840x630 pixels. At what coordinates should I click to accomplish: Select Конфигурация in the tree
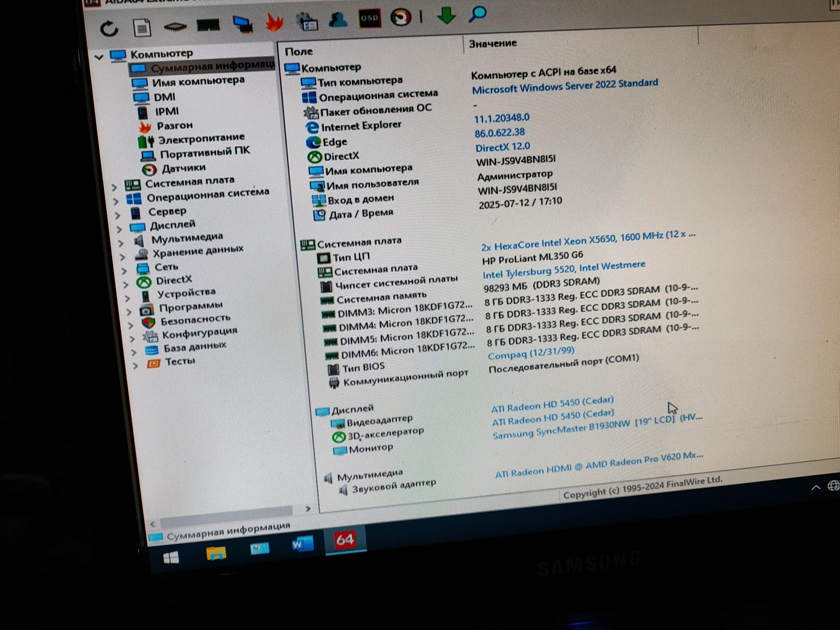point(190,334)
